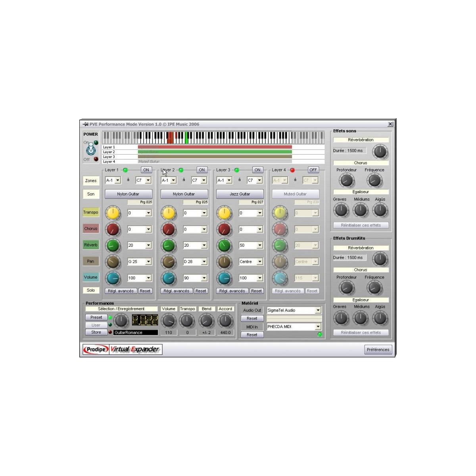
Task: Click Layer 2 Nylon Guitar sound button
Action: point(184,194)
